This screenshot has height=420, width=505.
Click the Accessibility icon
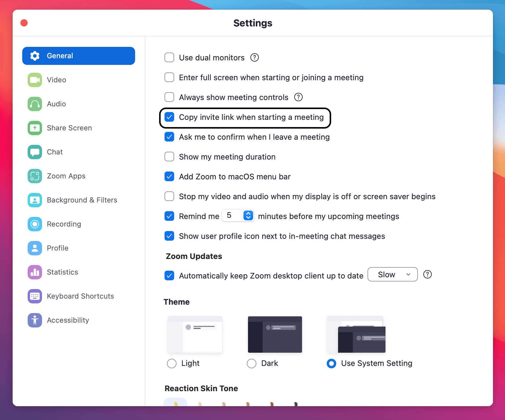point(35,320)
